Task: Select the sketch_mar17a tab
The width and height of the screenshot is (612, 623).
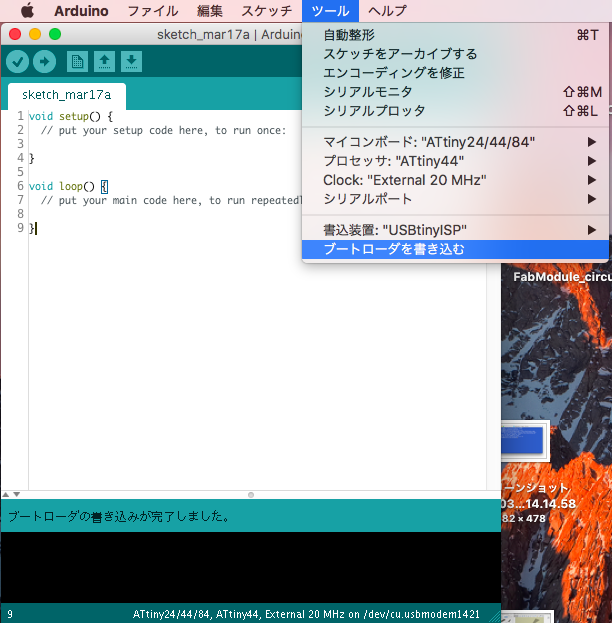Action: point(67,95)
